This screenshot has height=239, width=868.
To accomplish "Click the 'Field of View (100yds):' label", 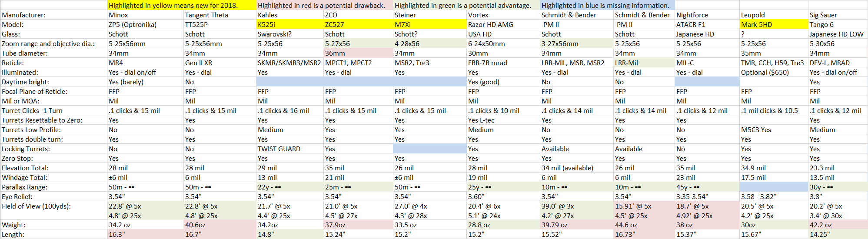I will 53,206.
